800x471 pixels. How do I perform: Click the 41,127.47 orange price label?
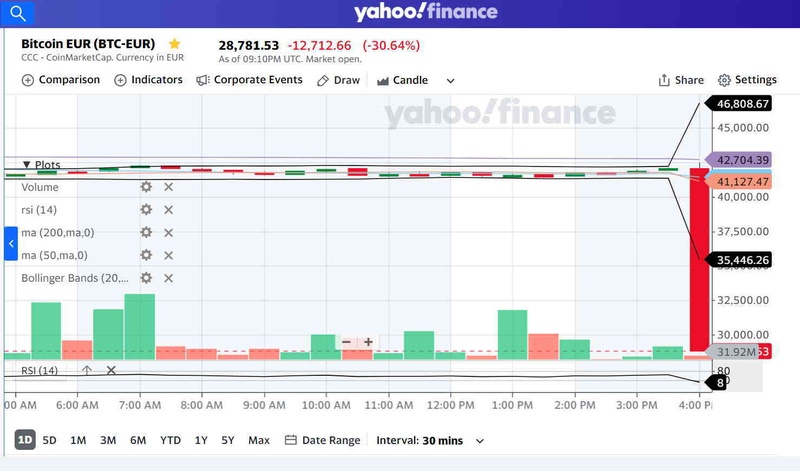coord(738,182)
